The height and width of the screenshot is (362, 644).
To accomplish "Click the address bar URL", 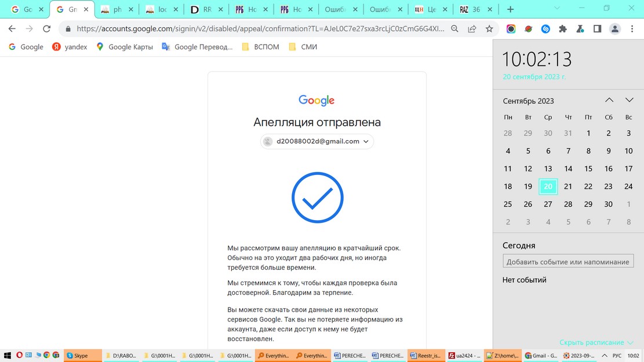I will pyautogui.click(x=260, y=29).
